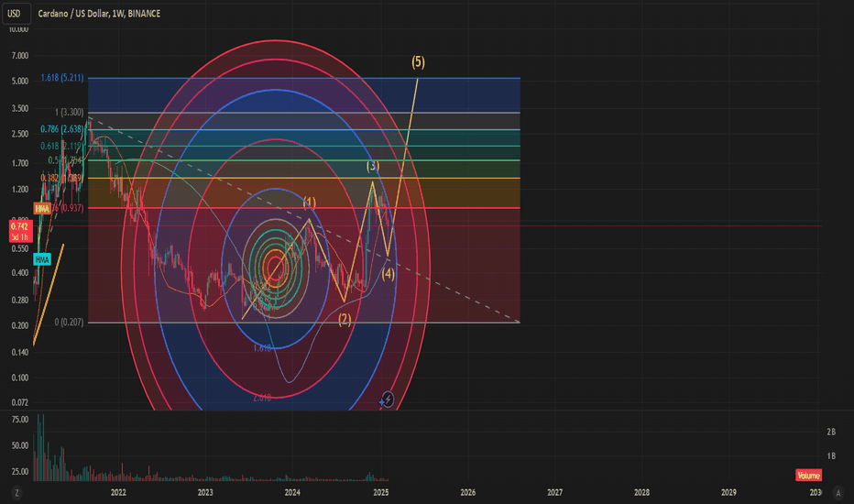Click the wave (5) label
Screen dimensions: 854x504
point(418,61)
